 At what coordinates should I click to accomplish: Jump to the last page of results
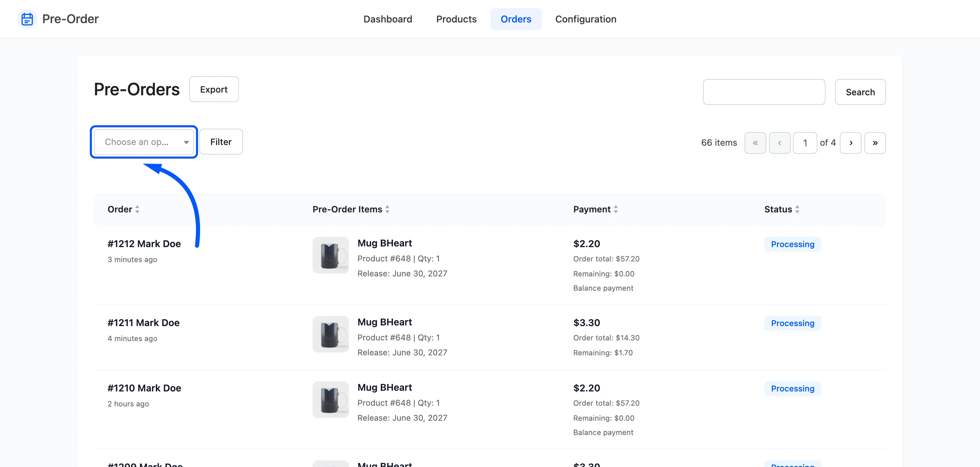point(875,143)
